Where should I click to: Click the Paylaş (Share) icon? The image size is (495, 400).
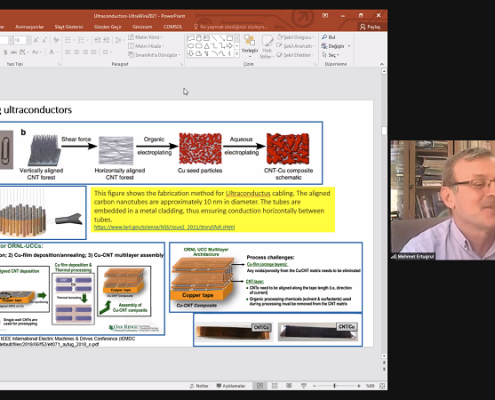(x=363, y=27)
